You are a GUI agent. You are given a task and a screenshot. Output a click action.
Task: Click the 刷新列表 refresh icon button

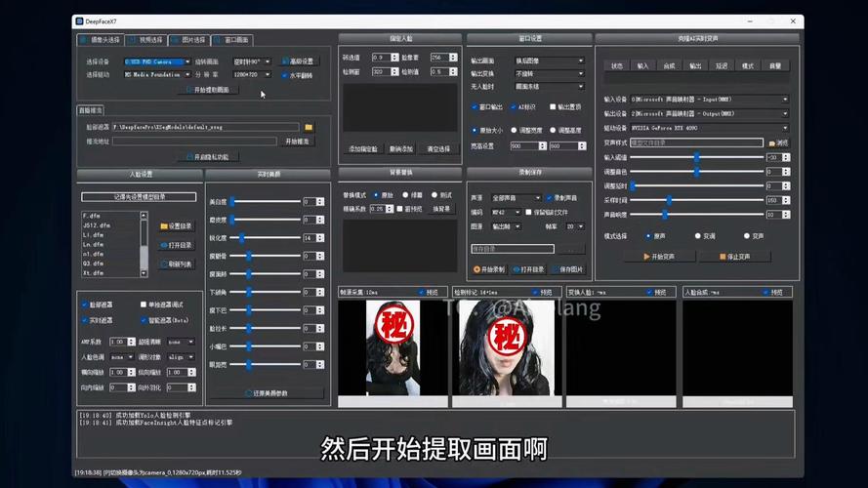pos(176,264)
